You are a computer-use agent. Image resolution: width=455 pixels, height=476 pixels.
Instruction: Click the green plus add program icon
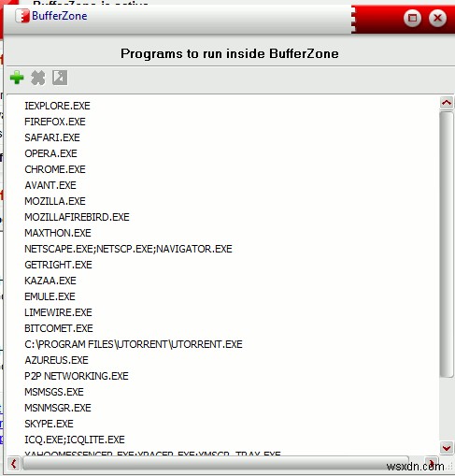click(x=17, y=78)
